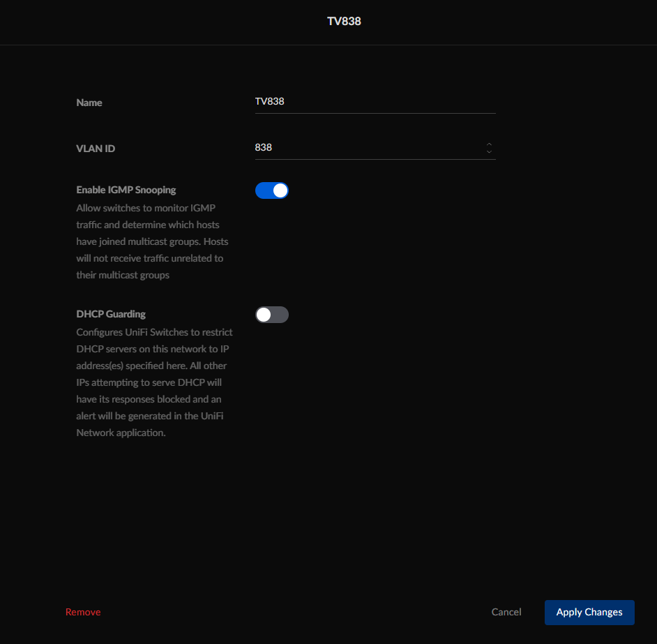Click the TV838 text inside Name field

pyautogui.click(x=269, y=102)
